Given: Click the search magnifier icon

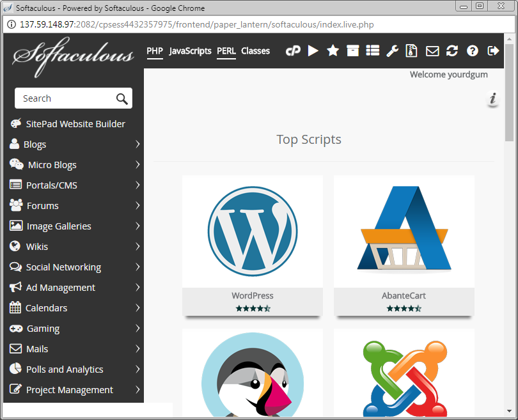Looking at the screenshot, I should (122, 98).
